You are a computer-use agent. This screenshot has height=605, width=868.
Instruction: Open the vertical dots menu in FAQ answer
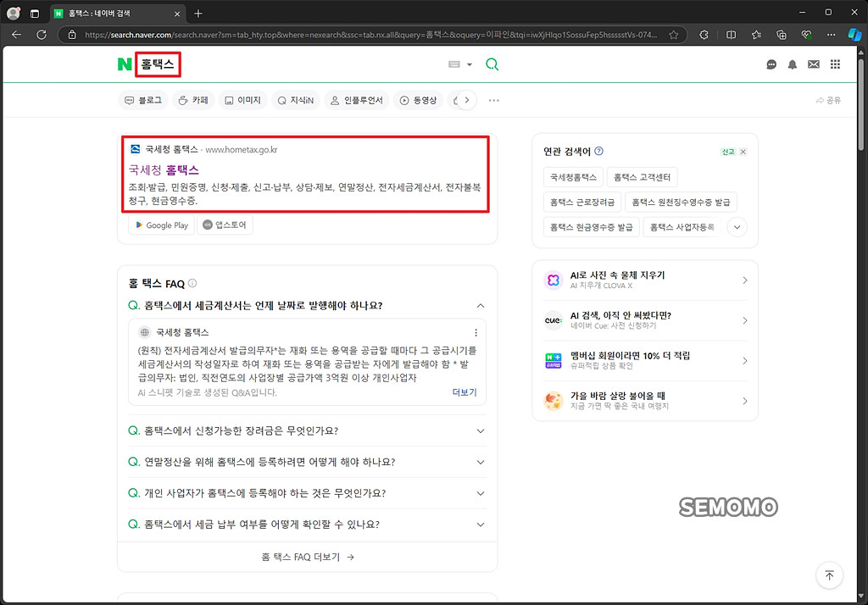476,333
